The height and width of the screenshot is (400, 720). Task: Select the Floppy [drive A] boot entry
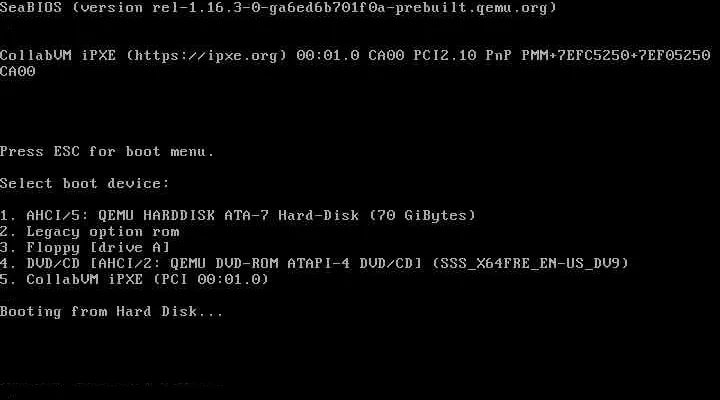(85, 248)
